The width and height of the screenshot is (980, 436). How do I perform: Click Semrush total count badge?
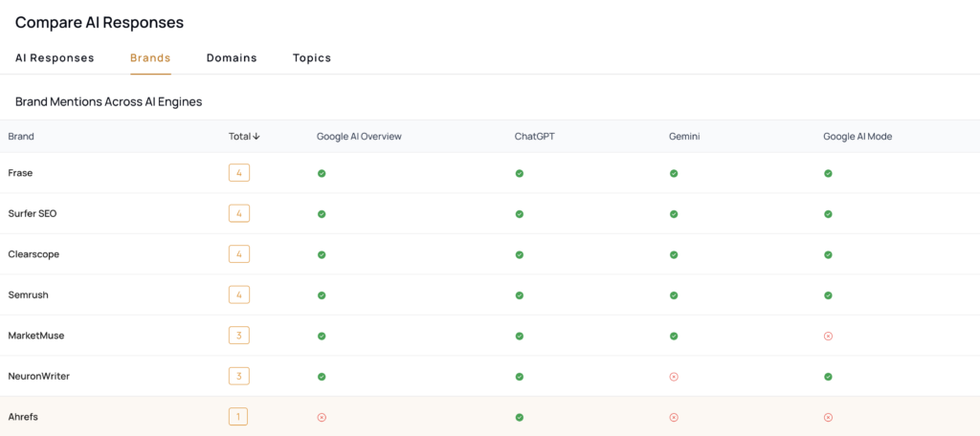pyautogui.click(x=239, y=294)
